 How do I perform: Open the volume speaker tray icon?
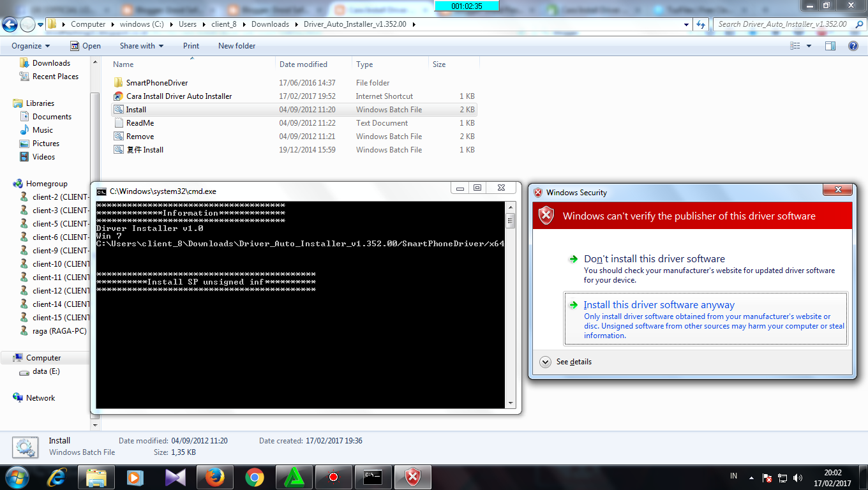(x=798, y=477)
